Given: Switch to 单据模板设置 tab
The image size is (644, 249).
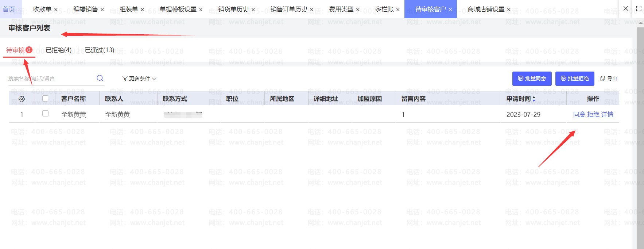Looking at the screenshot, I should [178, 9].
